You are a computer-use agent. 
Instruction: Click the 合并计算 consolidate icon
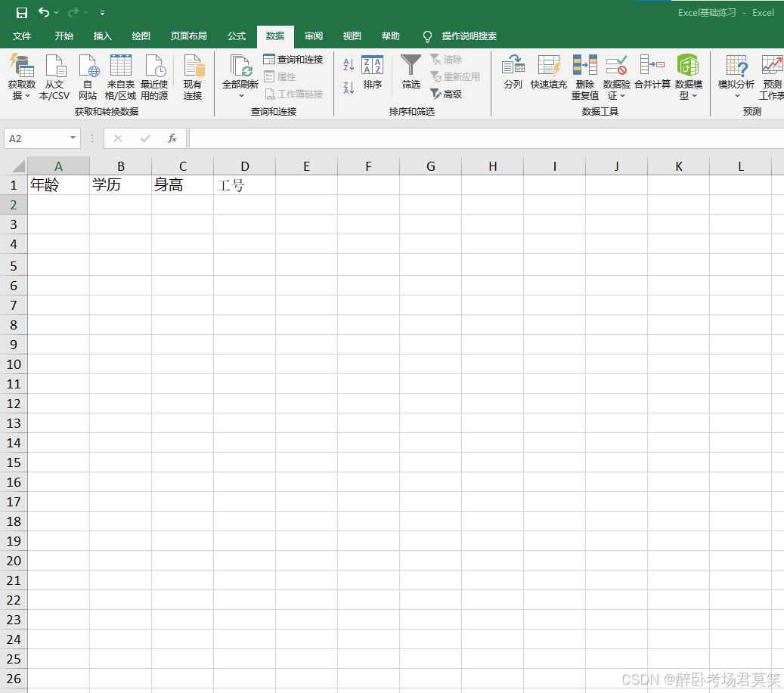652,73
